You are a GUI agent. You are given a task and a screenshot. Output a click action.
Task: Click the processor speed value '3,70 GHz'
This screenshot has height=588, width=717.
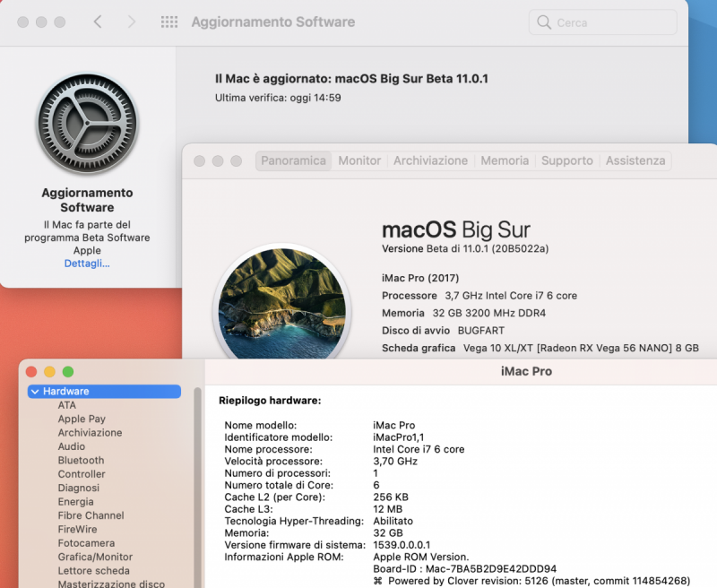(395, 462)
